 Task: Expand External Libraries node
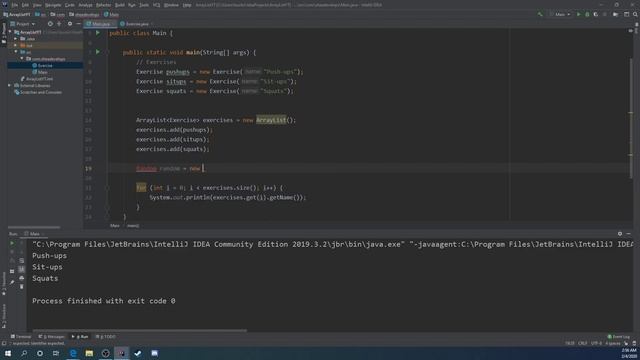pos(10,85)
